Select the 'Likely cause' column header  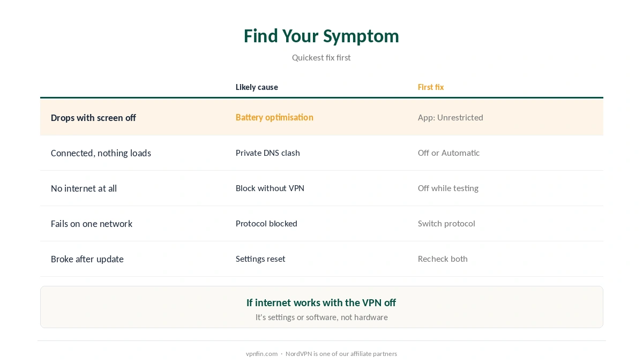click(x=257, y=87)
